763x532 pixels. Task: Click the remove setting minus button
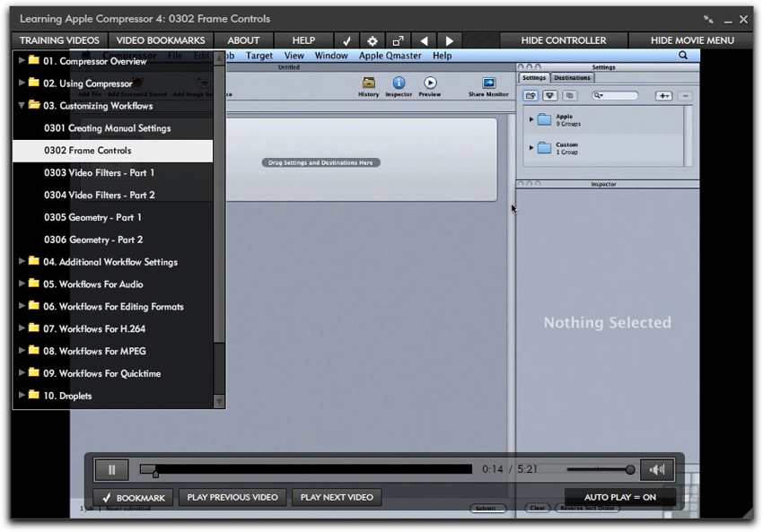pos(685,96)
